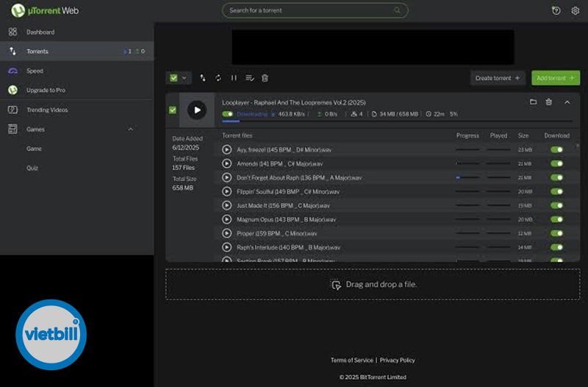588x387 pixels.
Task: Click the Trending Videos icon
Action: pos(12,110)
